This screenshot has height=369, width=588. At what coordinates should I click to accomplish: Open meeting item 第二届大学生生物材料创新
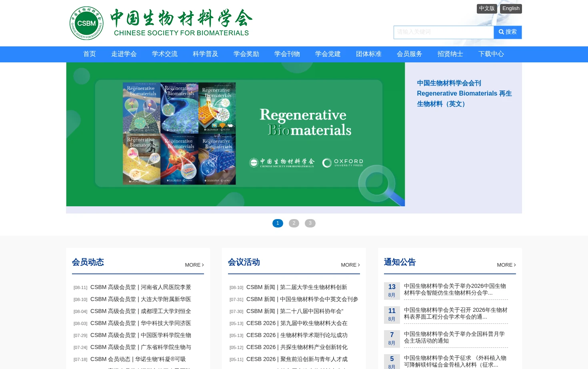(297, 287)
